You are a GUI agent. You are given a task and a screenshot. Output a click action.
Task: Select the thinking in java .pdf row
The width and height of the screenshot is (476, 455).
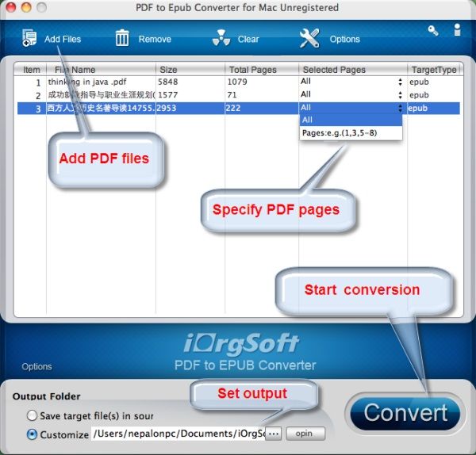239,82
